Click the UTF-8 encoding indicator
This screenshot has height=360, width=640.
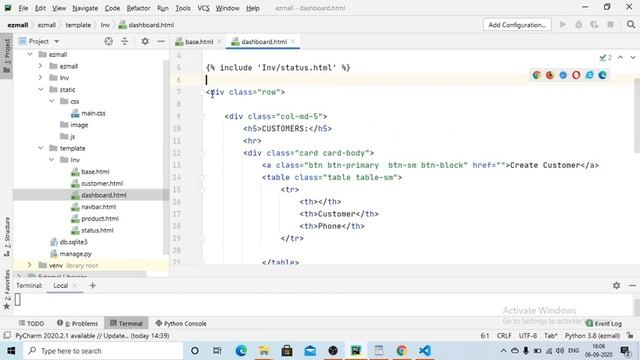pyautogui.click(x=528, y=336)
